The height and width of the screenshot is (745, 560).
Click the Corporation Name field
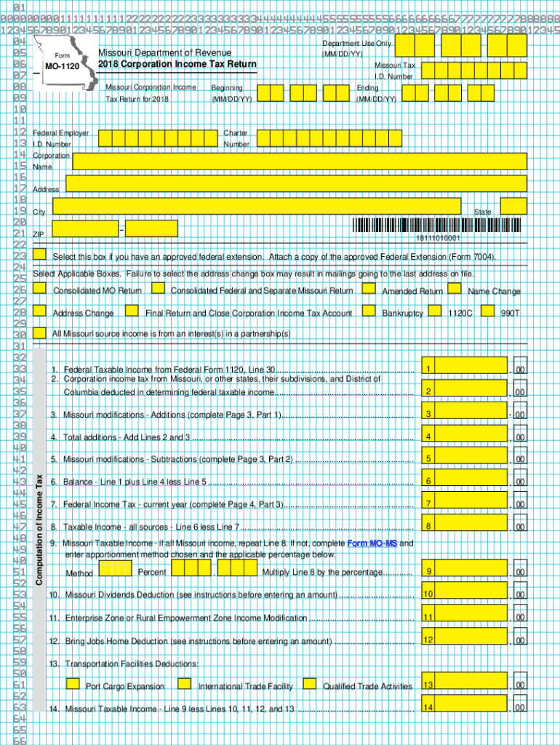(299, 161)
